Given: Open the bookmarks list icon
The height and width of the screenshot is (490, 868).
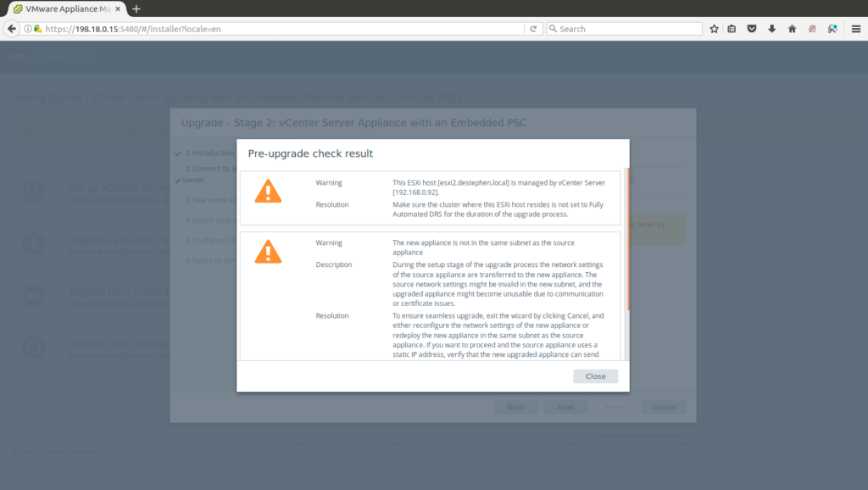Looking at the screenshot, I should (732, 29).
